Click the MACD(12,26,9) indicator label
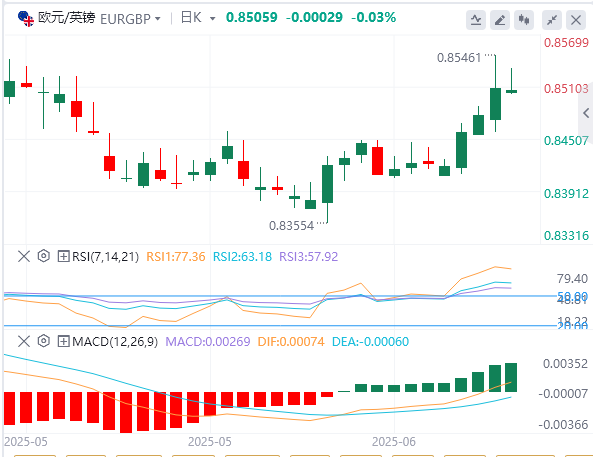 click(115, 342)
